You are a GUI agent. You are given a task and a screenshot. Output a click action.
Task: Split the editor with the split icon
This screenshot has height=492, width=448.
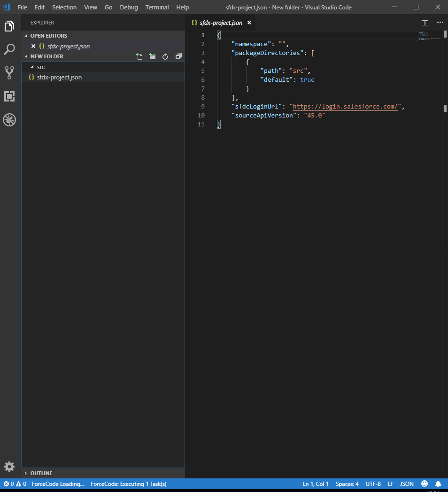click(425, 22)
